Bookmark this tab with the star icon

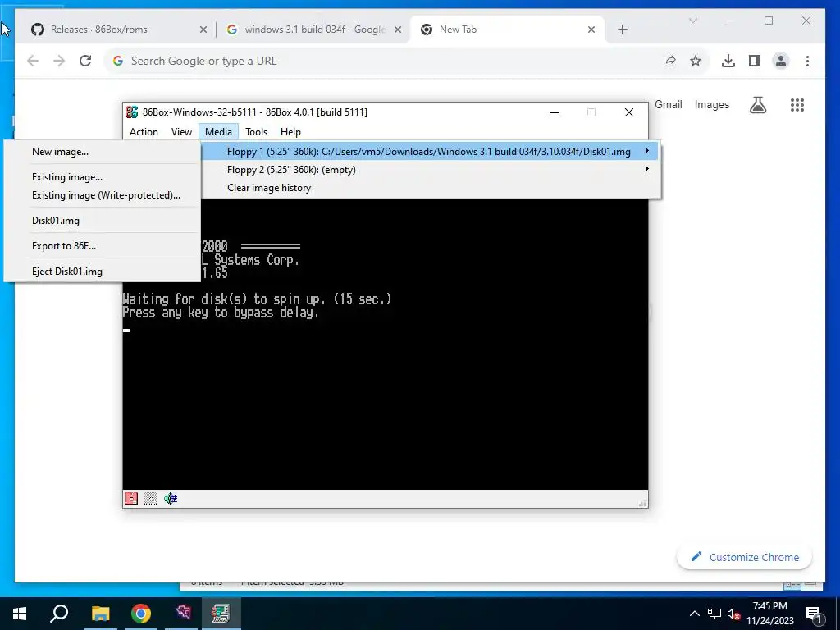tap(696, 61)
